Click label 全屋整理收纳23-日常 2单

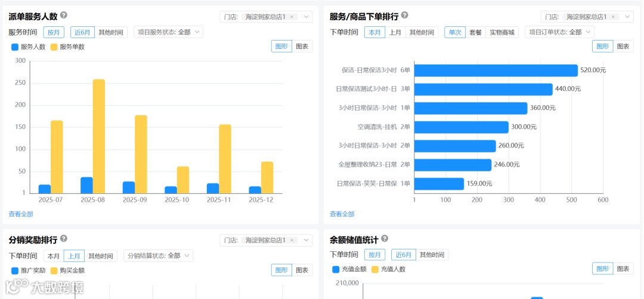point(374,165)
